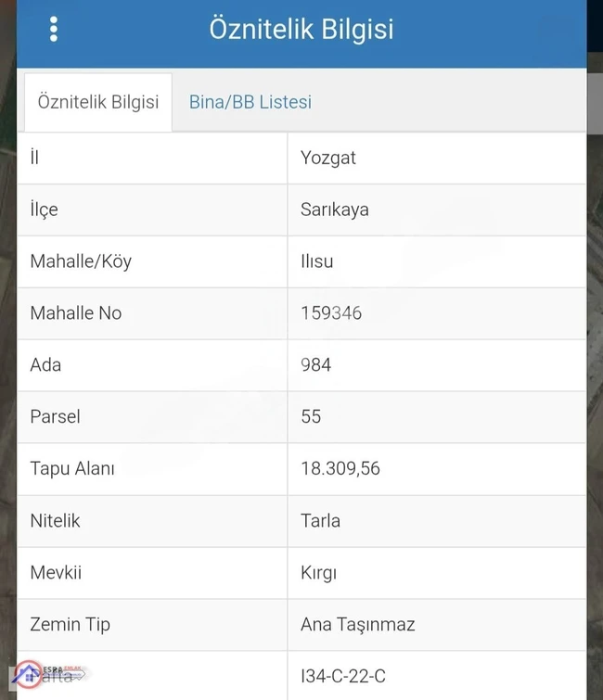Select the Yozgat province value
This screenshot has width=603, height=700.
tap(328, 158)
